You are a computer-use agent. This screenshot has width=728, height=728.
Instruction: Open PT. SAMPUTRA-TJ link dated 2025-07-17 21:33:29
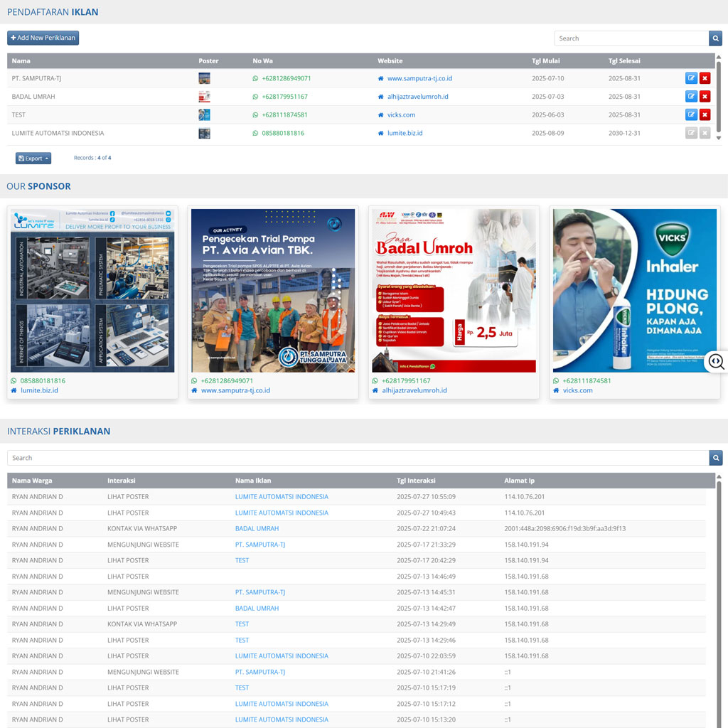260,545
